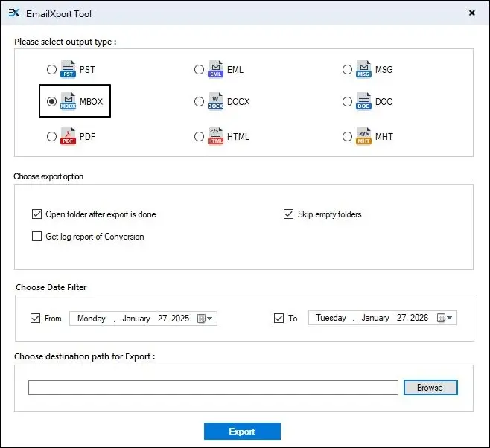490x448 pixels.
Task: Select the DOC radio button
Action: [x=347, y=101]
